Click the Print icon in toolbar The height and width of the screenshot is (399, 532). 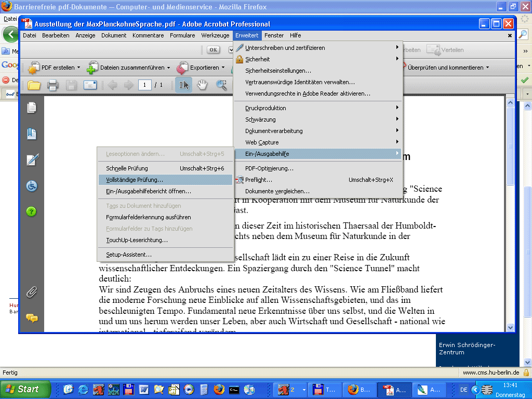coord(52,85)
